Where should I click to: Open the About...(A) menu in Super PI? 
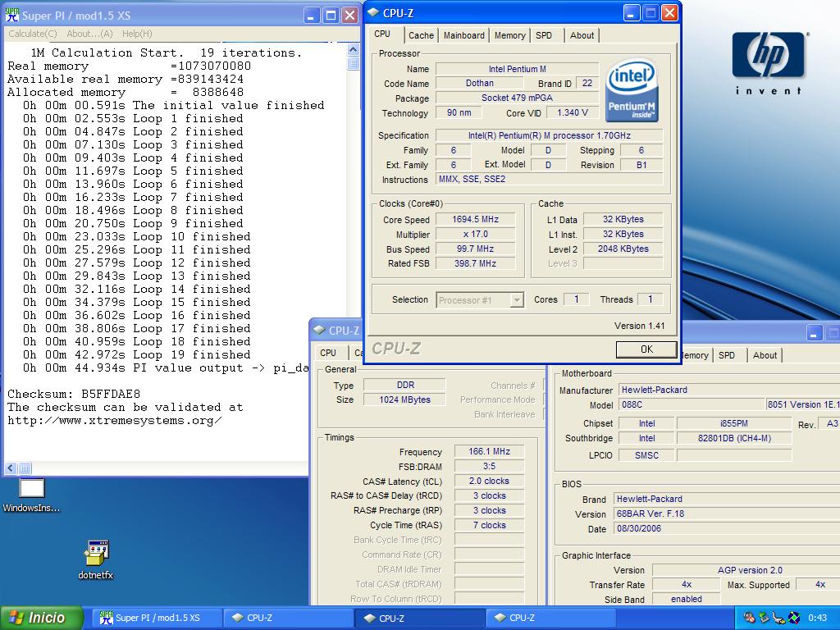click(x=89, y=34)
